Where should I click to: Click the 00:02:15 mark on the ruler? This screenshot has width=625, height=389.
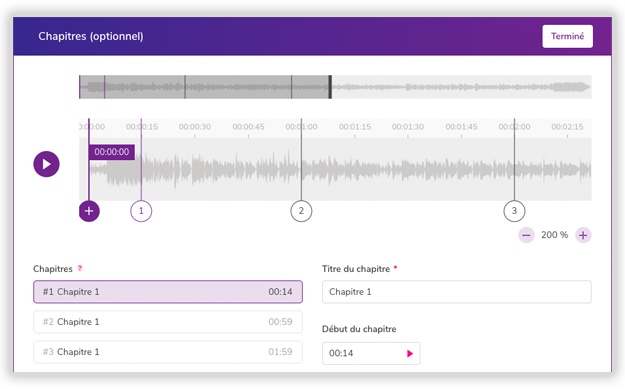pyautogui.click(x=567, y=127)
